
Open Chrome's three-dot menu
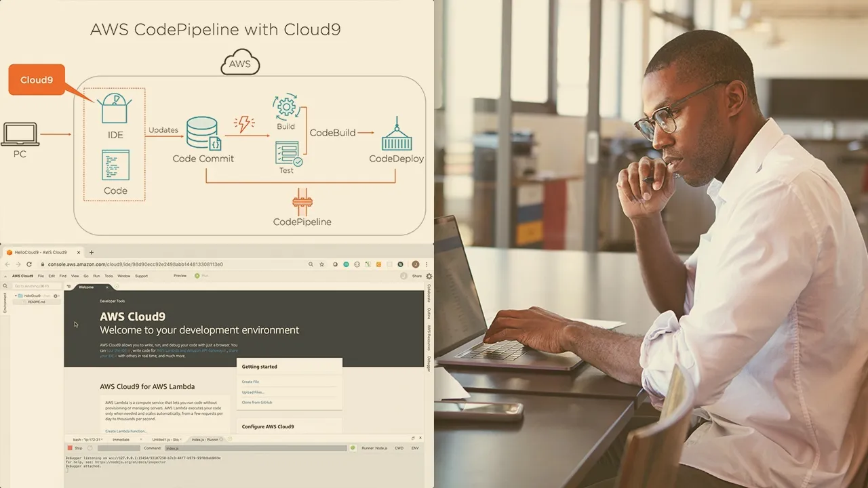tap(427, 264)
